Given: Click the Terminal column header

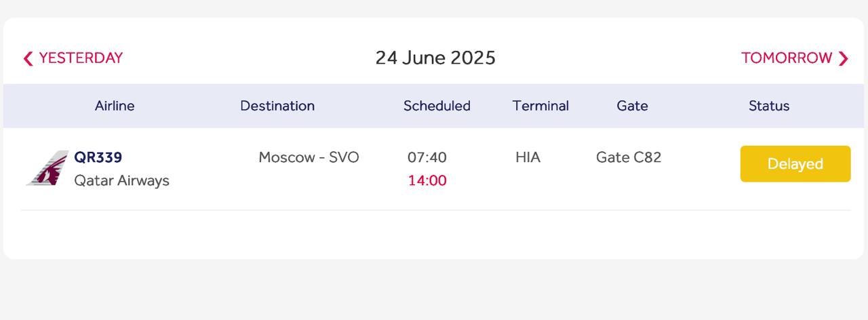Looking at the screenshot, I should [x=540, y=106].
